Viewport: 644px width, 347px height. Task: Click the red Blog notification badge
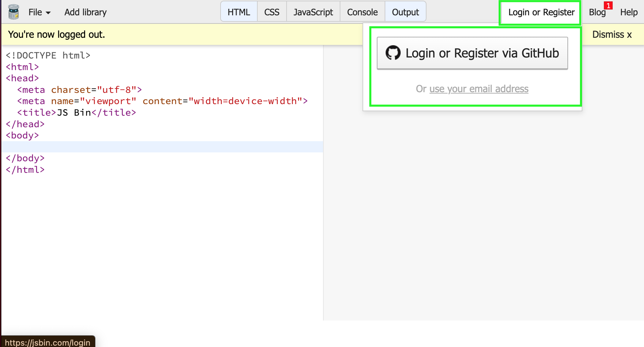[x=608, y=6]
